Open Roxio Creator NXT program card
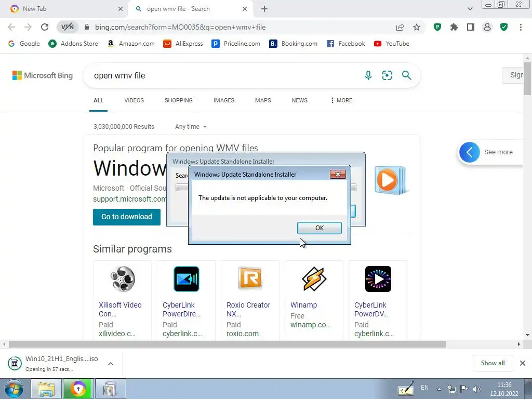The height and width of the screenshot is (399, 532). point(250,301)
